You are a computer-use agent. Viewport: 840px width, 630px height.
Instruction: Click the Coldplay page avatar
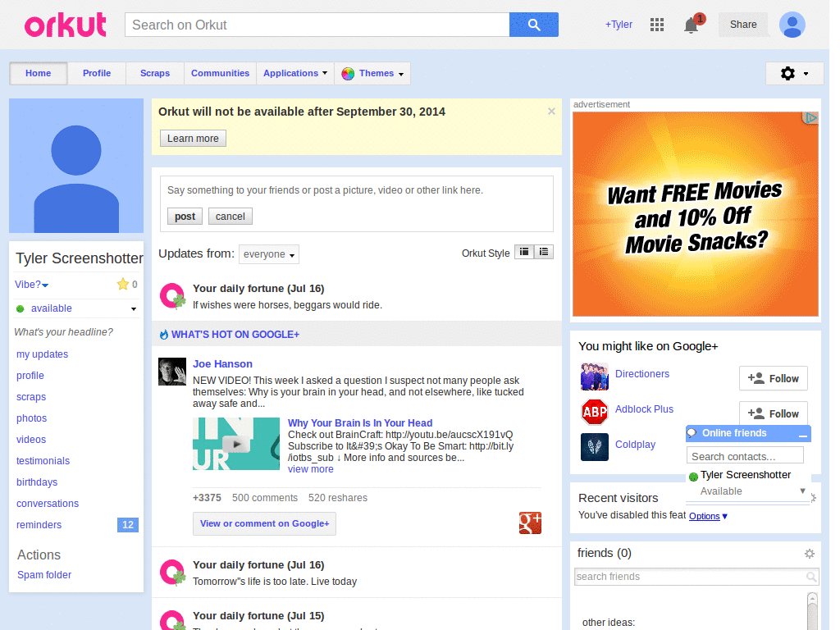tap(595, 447)
